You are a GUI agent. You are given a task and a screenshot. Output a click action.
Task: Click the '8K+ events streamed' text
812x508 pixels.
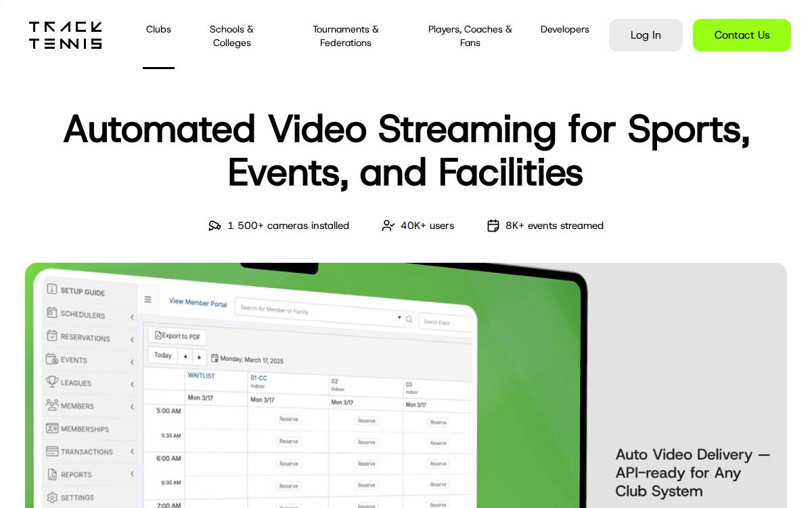(554, 226)
